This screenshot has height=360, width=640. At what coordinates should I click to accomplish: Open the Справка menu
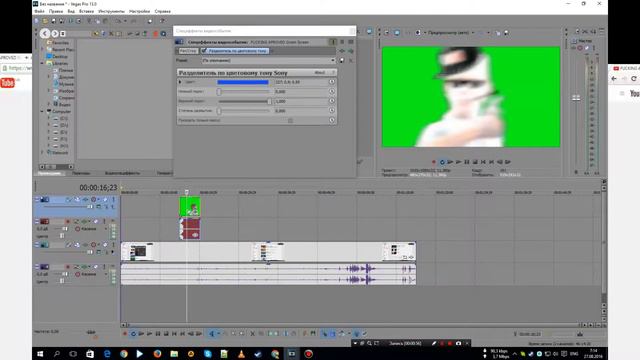[162, 11]
